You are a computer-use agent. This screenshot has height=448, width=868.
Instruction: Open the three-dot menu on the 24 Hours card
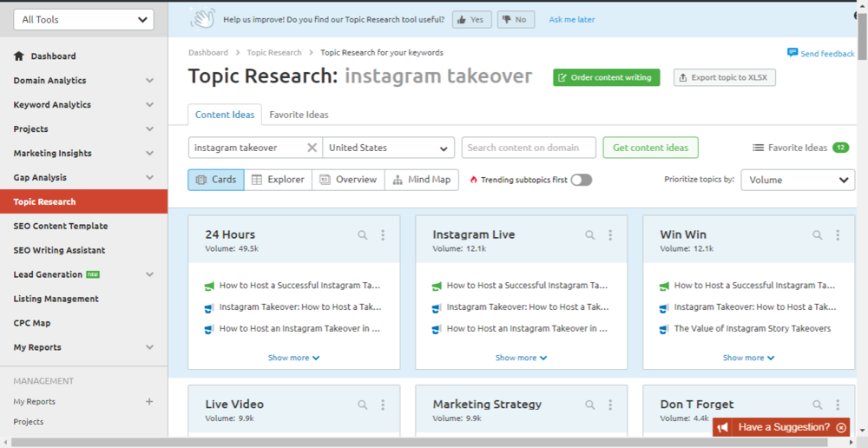[383, 235]
